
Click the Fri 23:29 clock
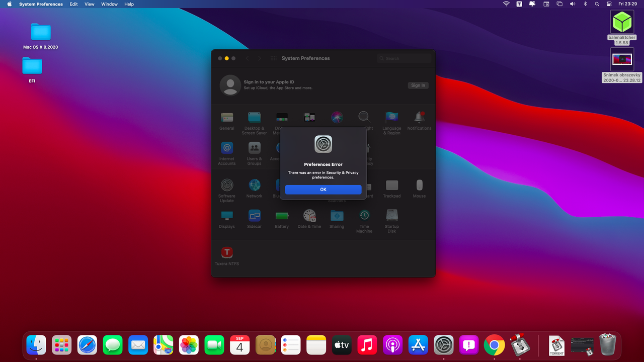[x=628, y=4]
